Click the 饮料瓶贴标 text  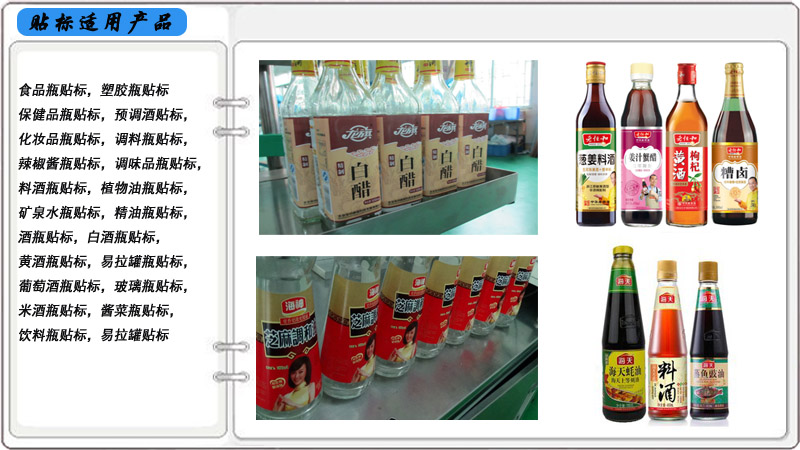click(x=53, y=335)
